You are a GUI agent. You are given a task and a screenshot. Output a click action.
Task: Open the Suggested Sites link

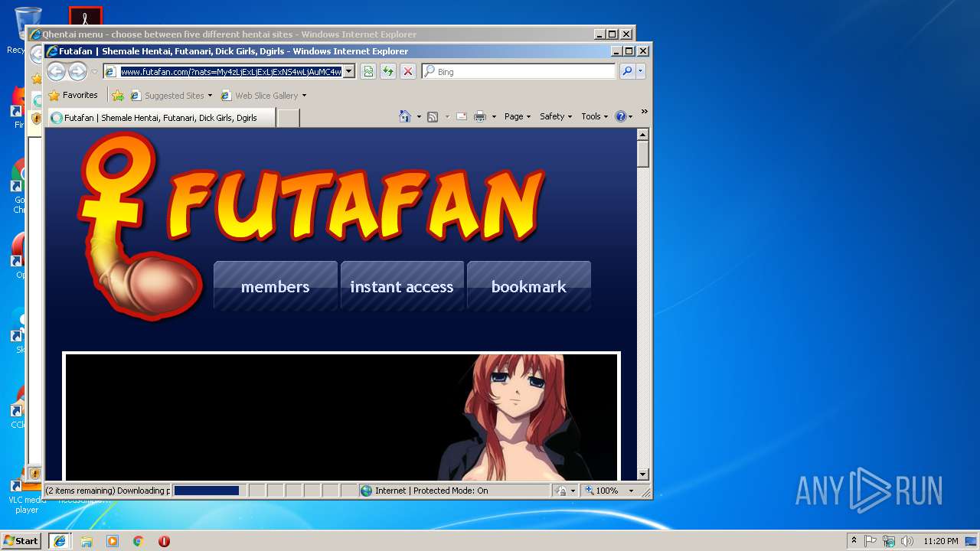point(171,96)
